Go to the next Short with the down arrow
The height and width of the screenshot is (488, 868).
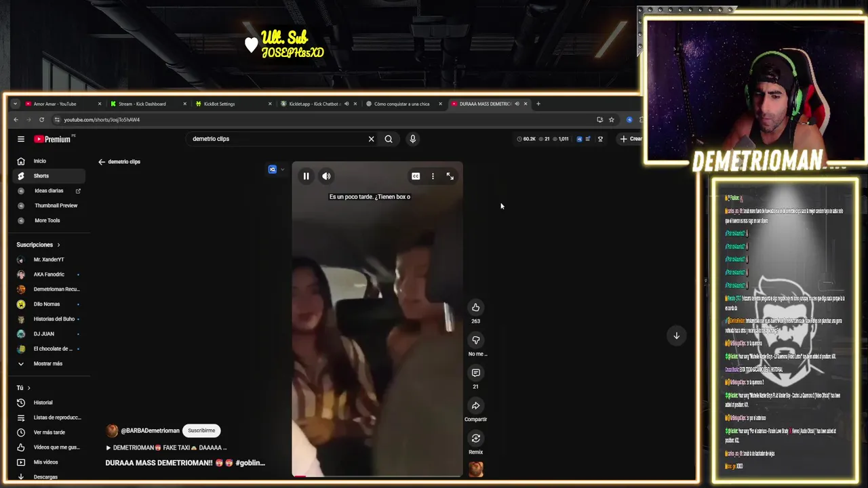[x=676, y=335]
